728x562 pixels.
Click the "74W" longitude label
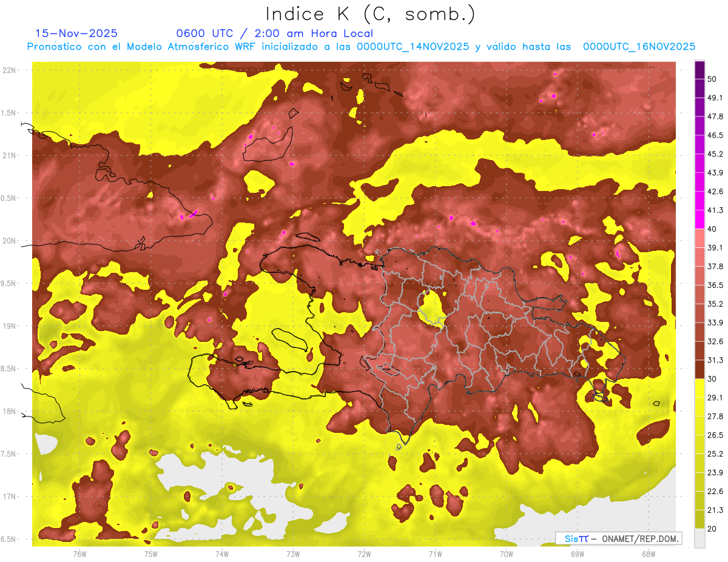221,554
